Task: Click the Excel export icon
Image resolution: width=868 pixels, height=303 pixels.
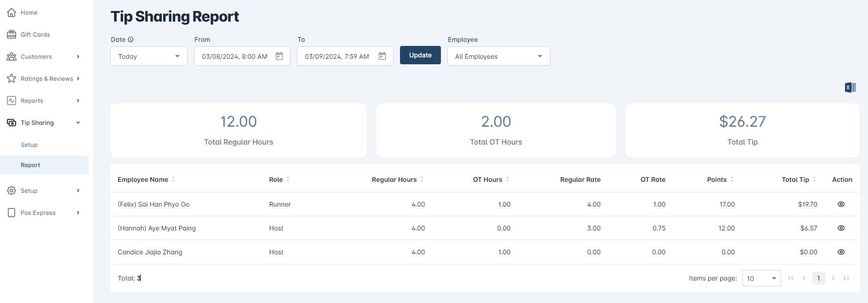Action: click(850, 87)
